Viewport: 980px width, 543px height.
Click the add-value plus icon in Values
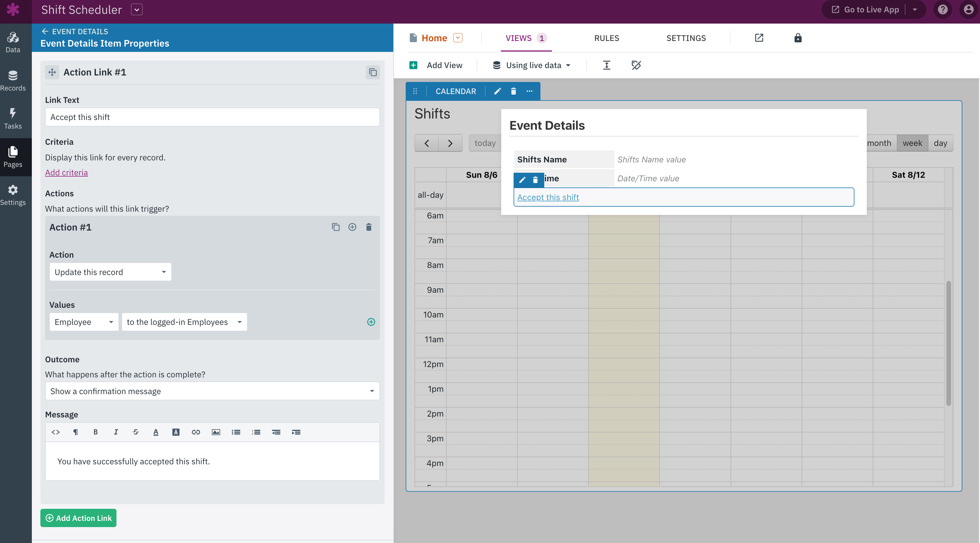point(371,322)
